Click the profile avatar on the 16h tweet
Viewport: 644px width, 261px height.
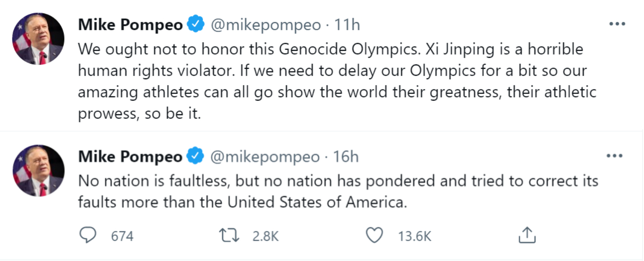38,171
